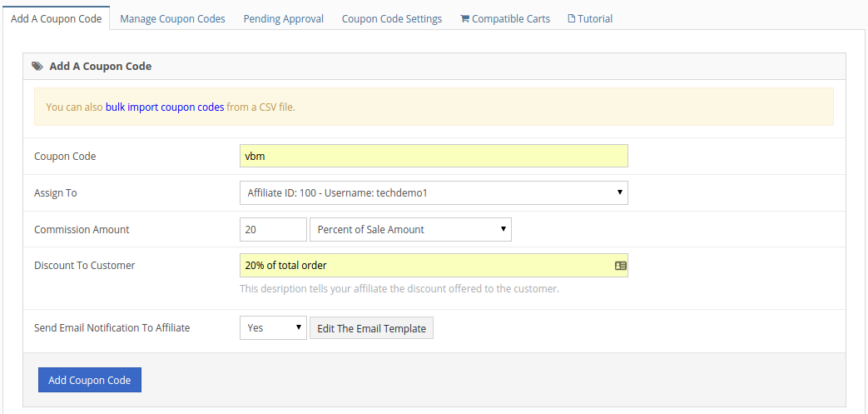Image resolution: width=868 pixels, height=414 pixels.
Task: Open the Send Email Notification Yes dropdown
Action: (273, 328)
